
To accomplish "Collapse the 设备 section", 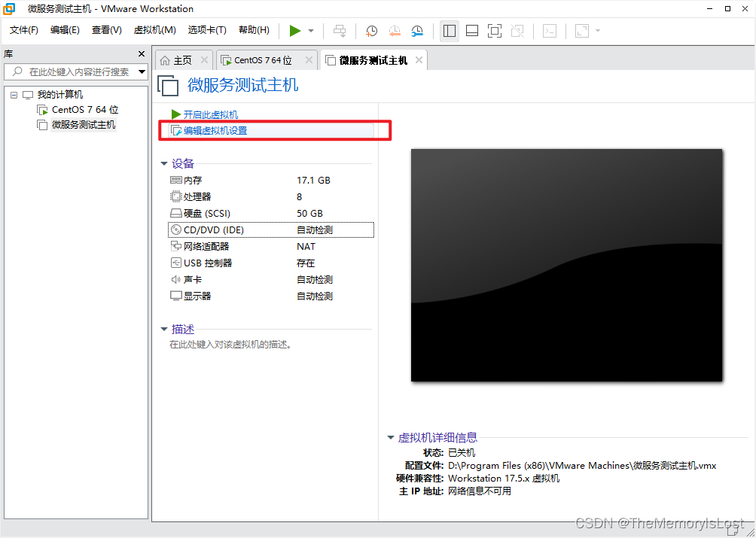I will coord(164,164).
